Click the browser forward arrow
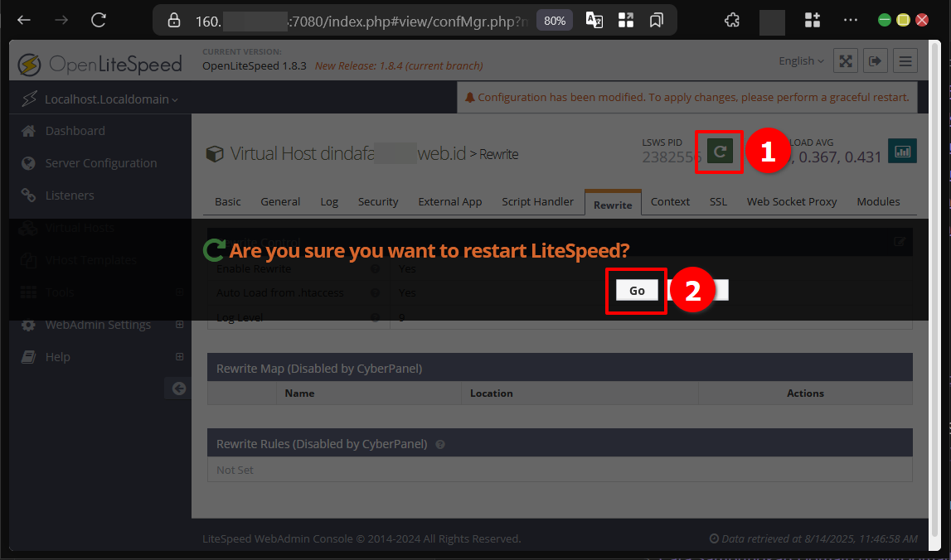 [61, 20]
